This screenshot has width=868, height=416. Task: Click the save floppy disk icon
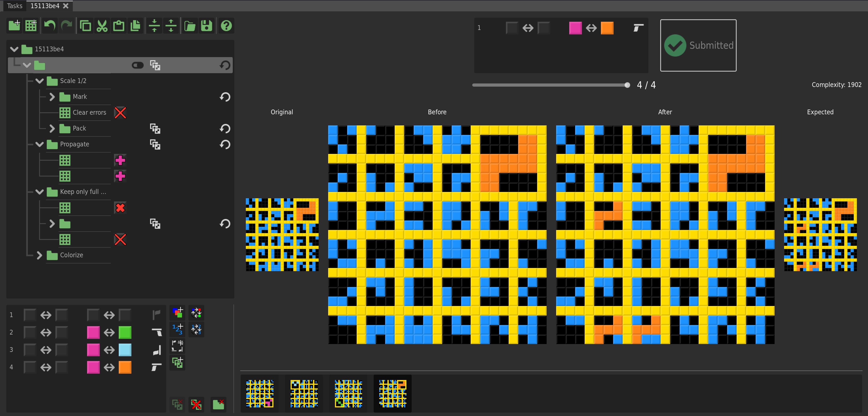206,26
